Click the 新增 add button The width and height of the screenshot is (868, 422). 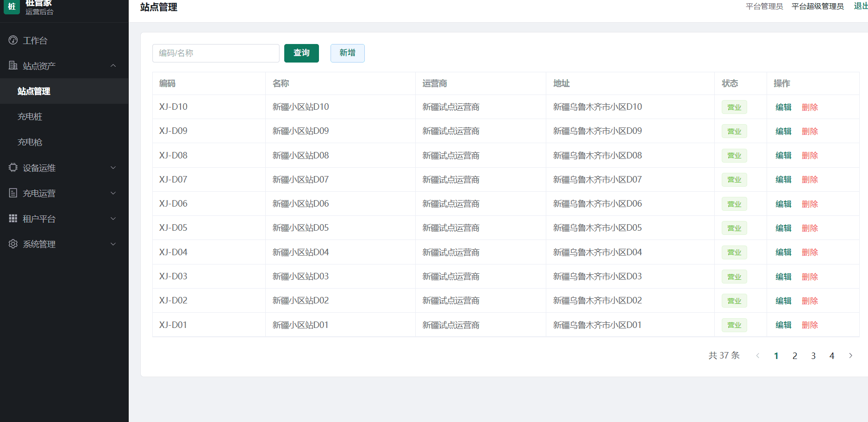[x=348, y=53]
